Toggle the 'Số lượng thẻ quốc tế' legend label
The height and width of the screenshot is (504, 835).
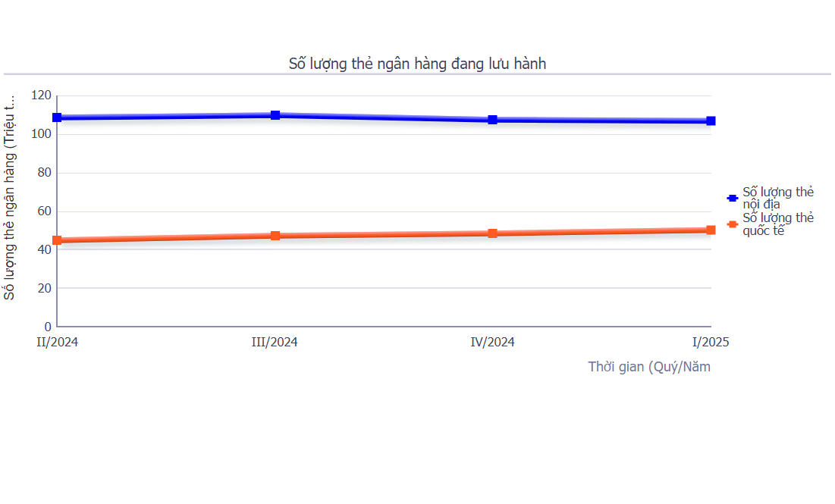(777, 224)
